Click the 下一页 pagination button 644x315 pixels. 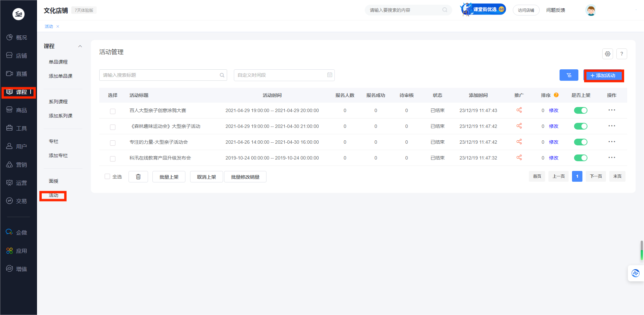pos(596,176)
